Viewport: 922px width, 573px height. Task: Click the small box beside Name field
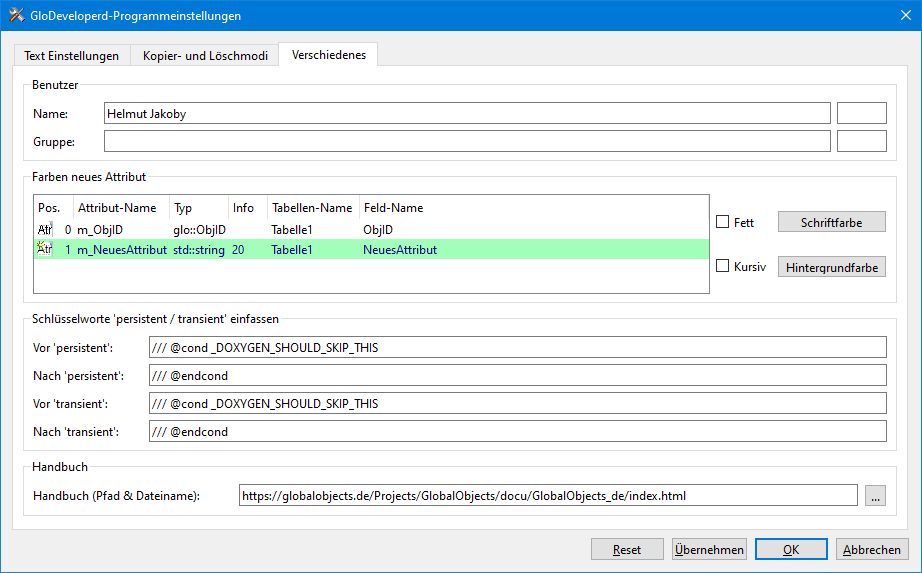tap(861, 114)
